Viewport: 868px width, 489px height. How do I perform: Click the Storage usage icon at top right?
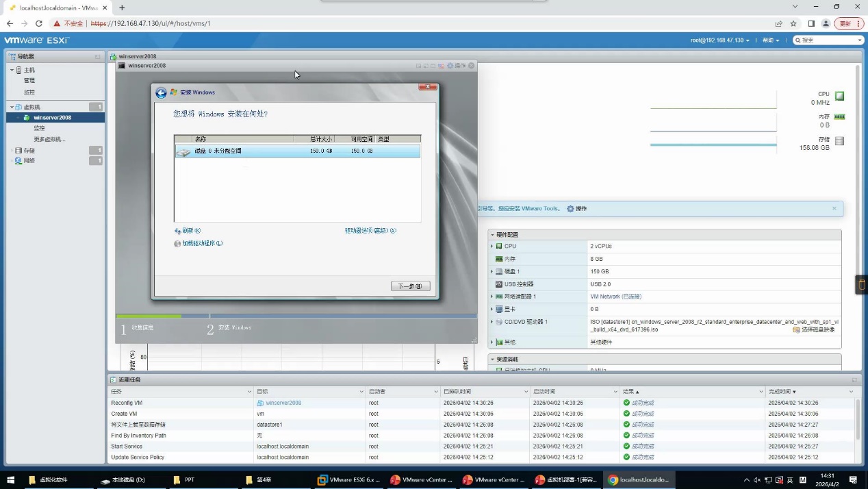coord(839,141)
